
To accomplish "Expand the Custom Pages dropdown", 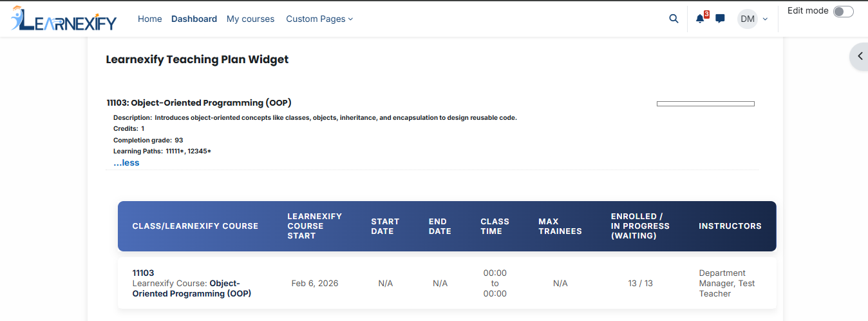I will click(319, 19).
